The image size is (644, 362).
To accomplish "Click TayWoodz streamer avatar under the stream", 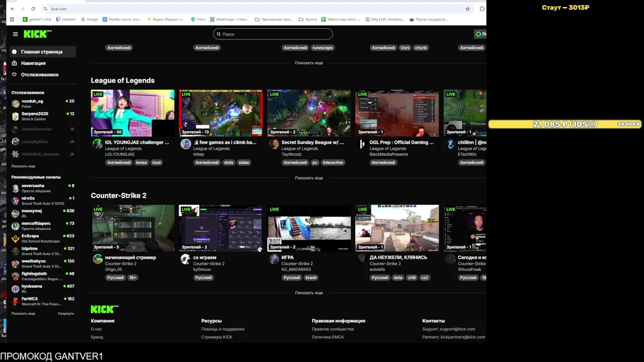I will [x=274, y=144].
